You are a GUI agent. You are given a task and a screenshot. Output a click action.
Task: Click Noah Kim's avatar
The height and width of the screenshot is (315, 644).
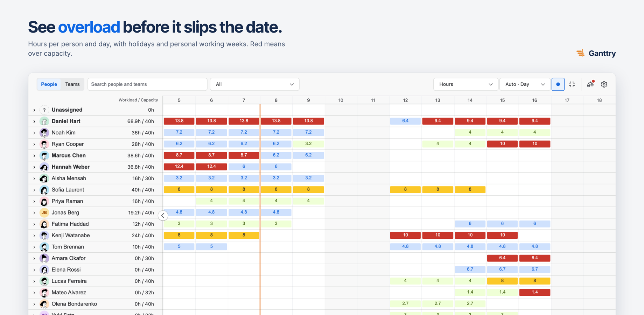(x=44, y=133)
